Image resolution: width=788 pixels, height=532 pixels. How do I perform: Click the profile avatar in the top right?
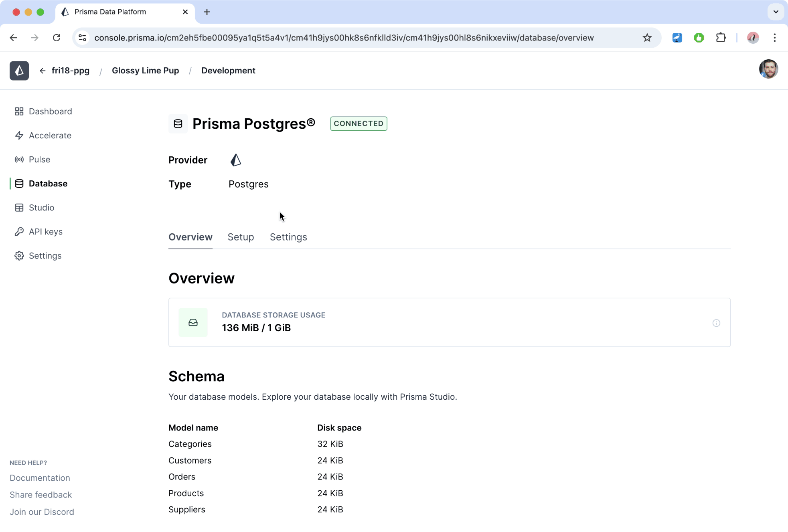768,69
